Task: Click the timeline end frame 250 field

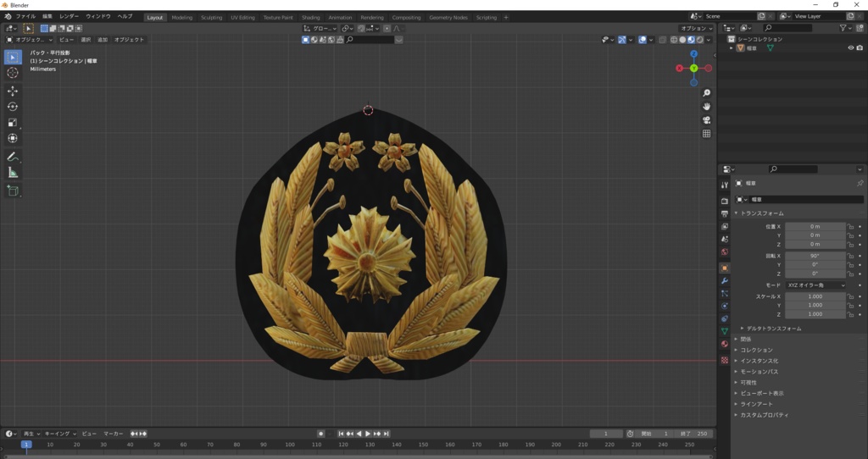Action: (x=694, y=434)
